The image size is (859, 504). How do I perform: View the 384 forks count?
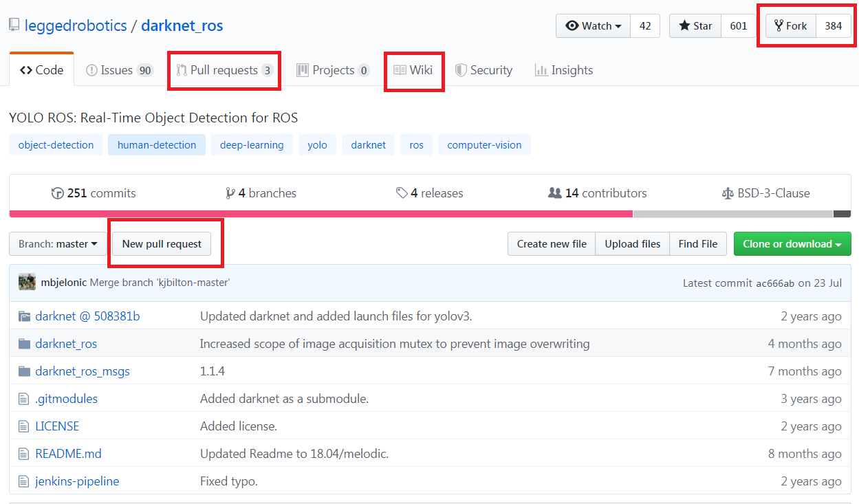coord(834,25)
